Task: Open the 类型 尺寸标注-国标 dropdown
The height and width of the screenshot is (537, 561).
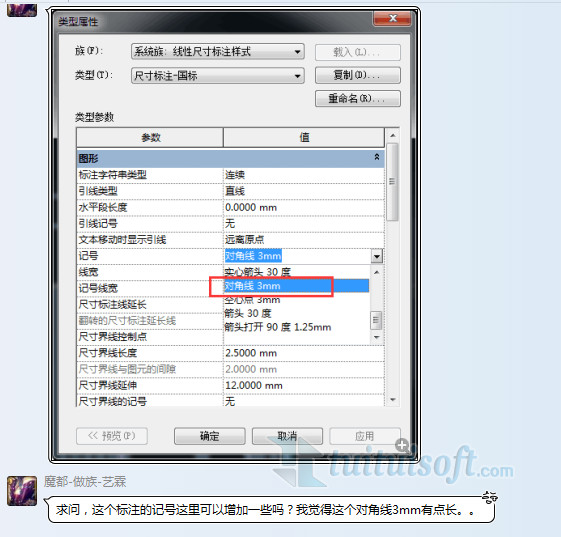Action: (x=218, y=75)
